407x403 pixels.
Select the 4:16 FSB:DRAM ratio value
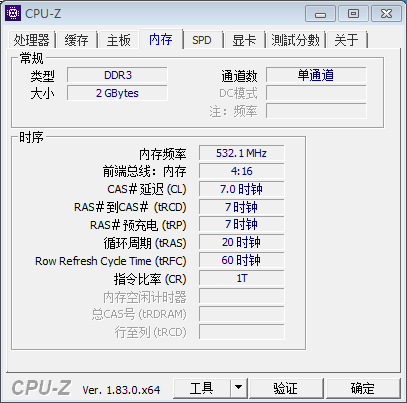(x=242, y=171)
